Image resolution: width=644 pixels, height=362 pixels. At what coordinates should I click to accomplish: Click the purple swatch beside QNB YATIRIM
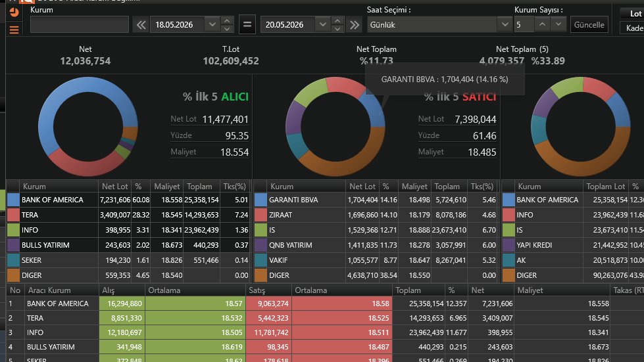(260, 245)
